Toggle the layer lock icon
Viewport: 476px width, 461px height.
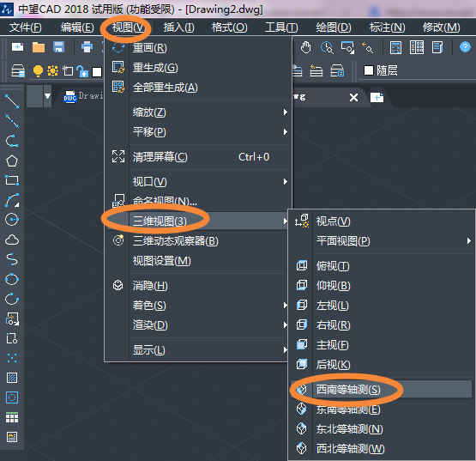coord(82,71)
